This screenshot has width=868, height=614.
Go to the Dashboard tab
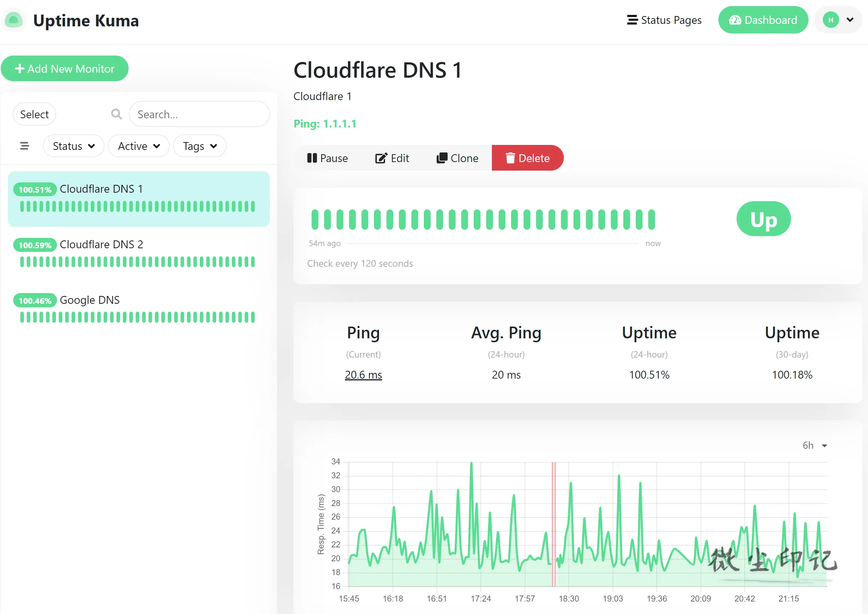click(763, 20)
